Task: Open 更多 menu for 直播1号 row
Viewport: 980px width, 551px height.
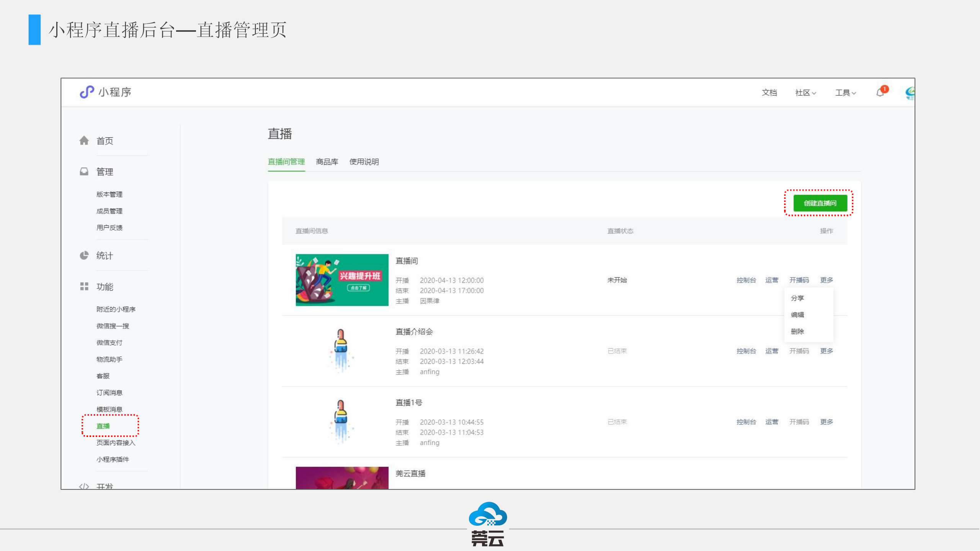Action: pyautogui.click(x=826, y=422)
